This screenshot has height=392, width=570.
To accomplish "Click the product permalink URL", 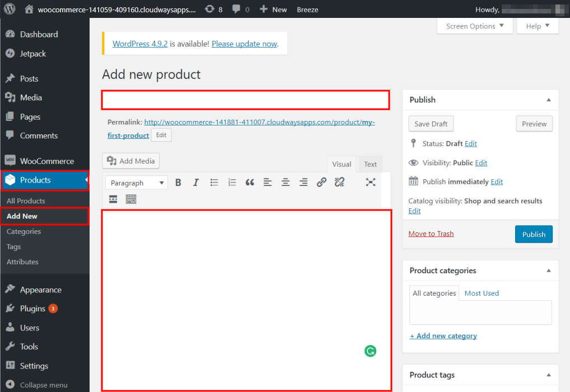I will tap(241, 129).
